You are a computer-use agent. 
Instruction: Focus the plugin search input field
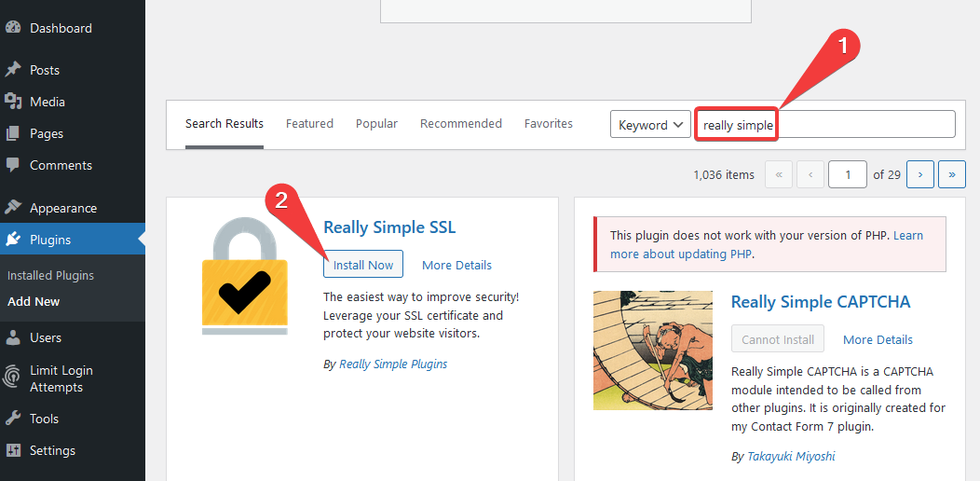[825, 125]
